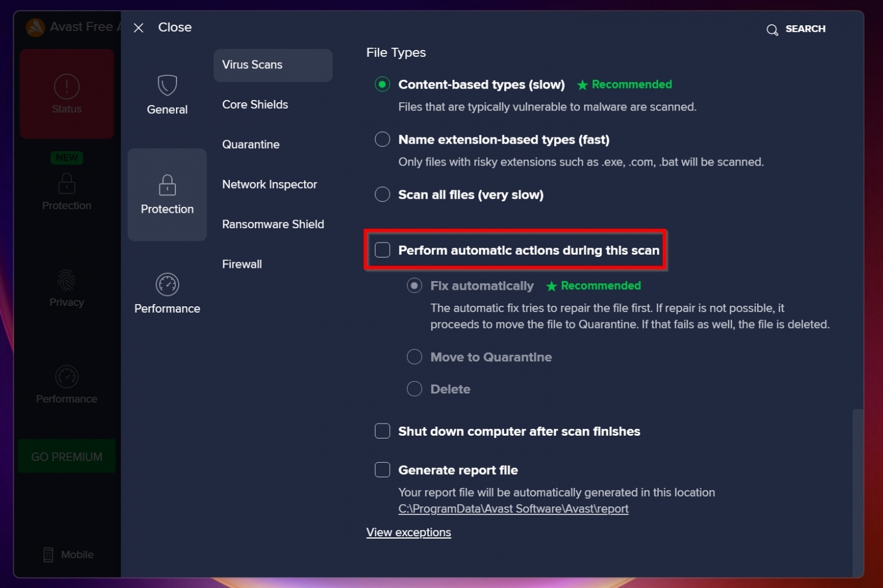883x588 pixels.
Task: Open the Firewall settings tab
Action: tap(242, 264)
